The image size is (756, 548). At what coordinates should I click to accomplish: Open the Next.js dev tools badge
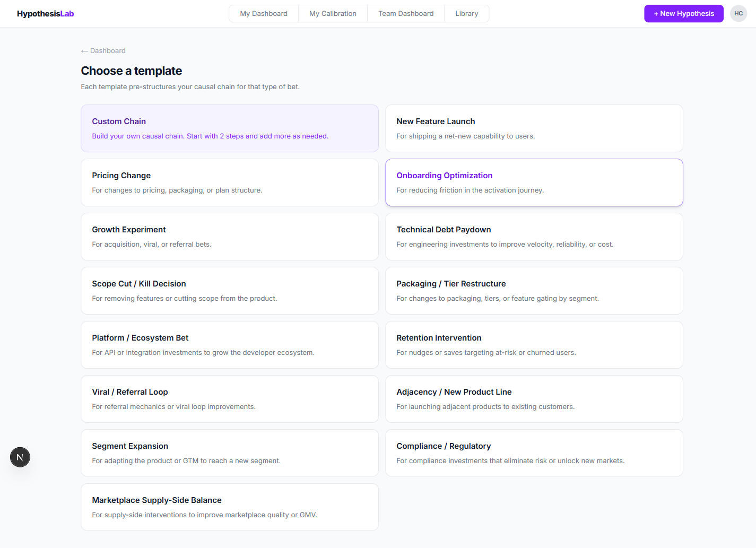20,457
